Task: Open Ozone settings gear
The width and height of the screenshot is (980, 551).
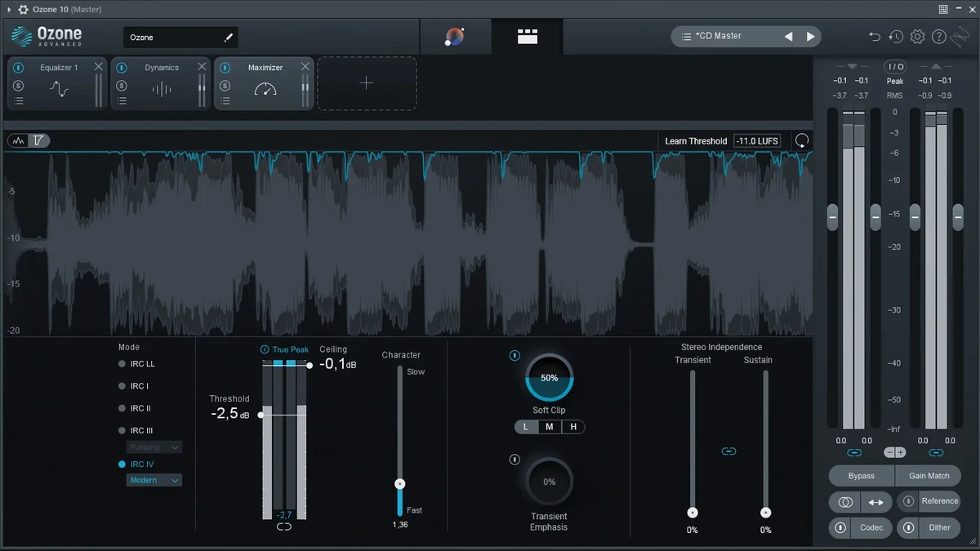Action: tap(917, 37)
